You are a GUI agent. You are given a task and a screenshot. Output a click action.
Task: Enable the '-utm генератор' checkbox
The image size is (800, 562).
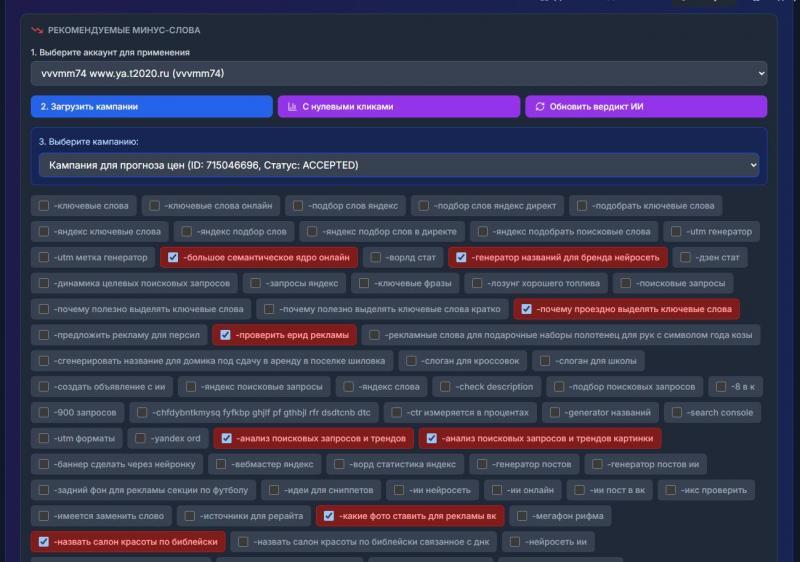click(676, 232)
